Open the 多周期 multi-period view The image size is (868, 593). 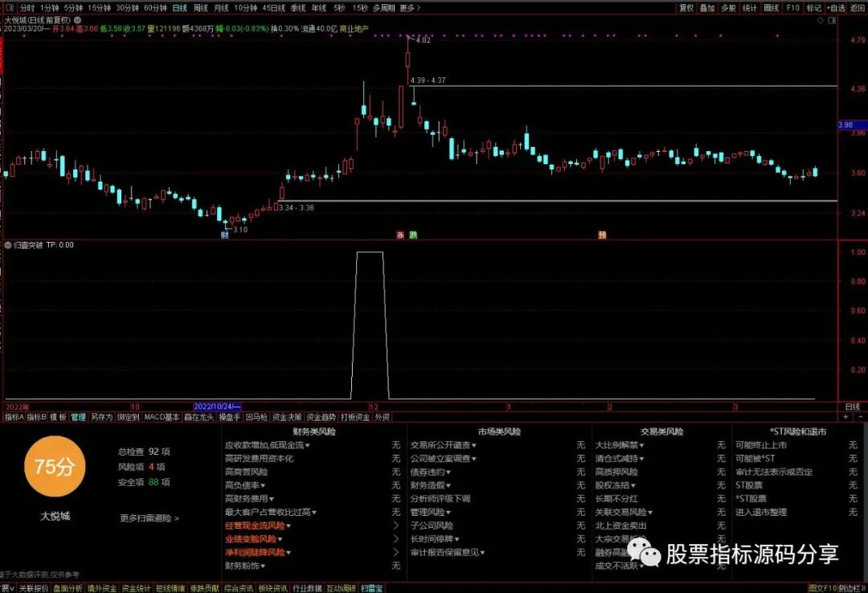point(383,8)
